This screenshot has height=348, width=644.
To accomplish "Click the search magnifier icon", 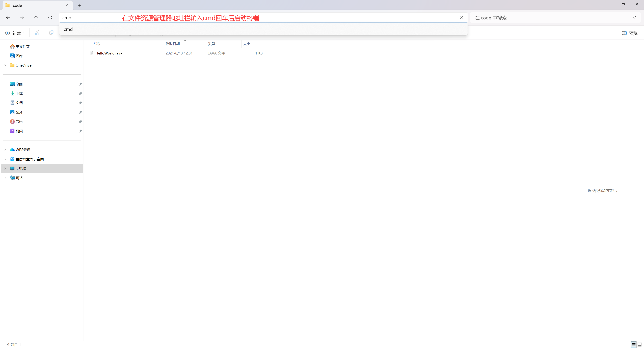I will pos(635,18).
